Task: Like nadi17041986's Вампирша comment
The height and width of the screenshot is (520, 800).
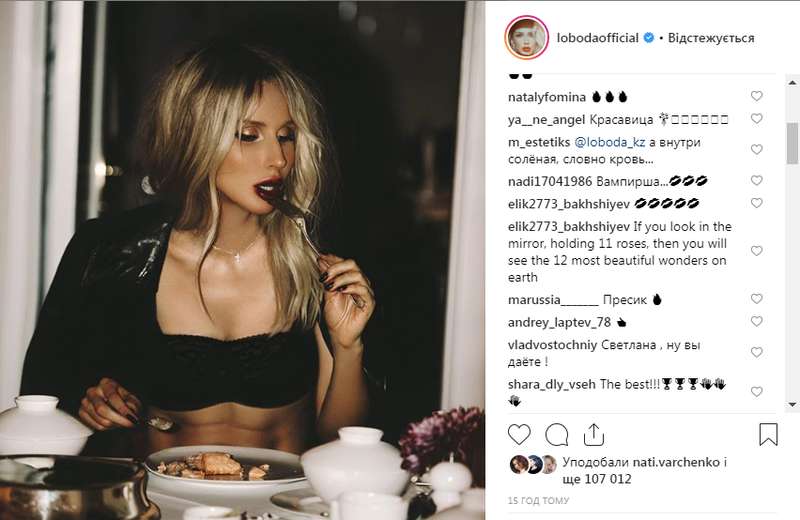Action: tap(757, 181)
